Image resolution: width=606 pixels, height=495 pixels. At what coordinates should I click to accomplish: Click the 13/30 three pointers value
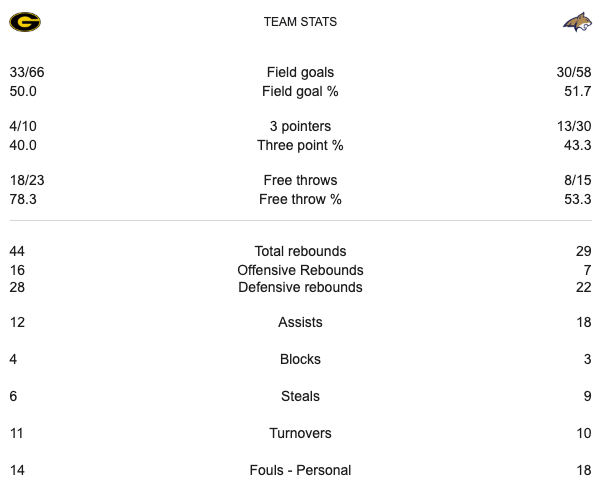[574, 127]
